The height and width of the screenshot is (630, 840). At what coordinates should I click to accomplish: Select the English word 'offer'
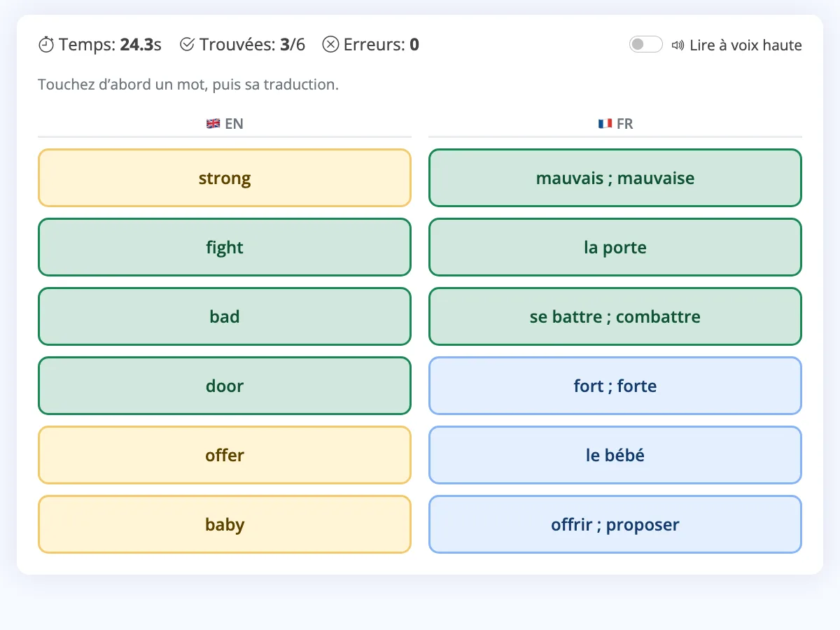[x=225, y=455]
